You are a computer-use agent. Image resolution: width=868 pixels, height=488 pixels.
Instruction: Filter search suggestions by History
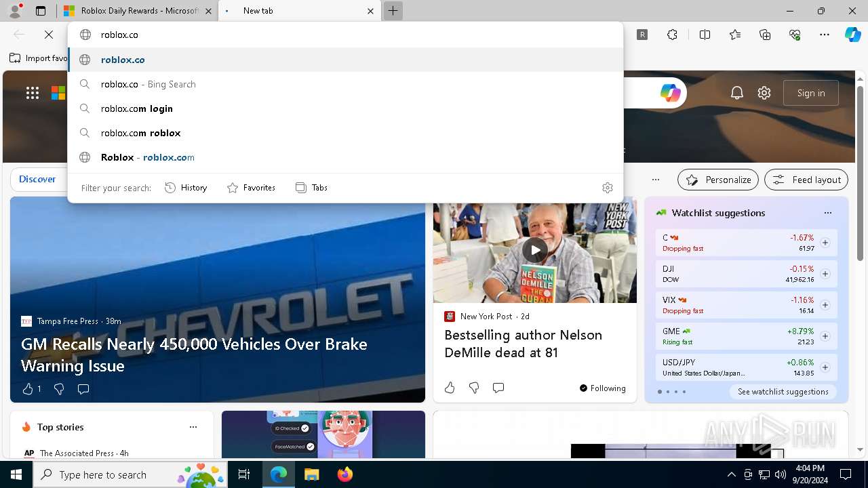[x=186, y=188]
